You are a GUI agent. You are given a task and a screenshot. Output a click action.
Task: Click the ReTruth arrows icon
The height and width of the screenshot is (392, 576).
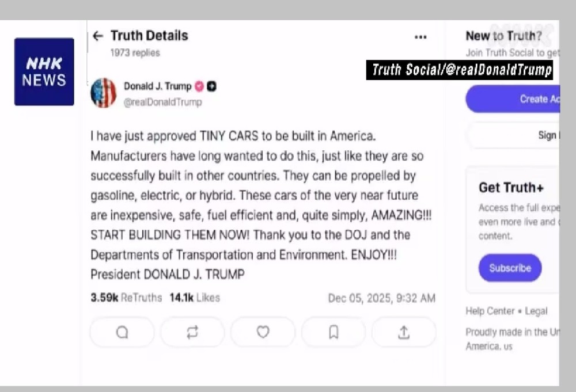click(x=192, y=332)
